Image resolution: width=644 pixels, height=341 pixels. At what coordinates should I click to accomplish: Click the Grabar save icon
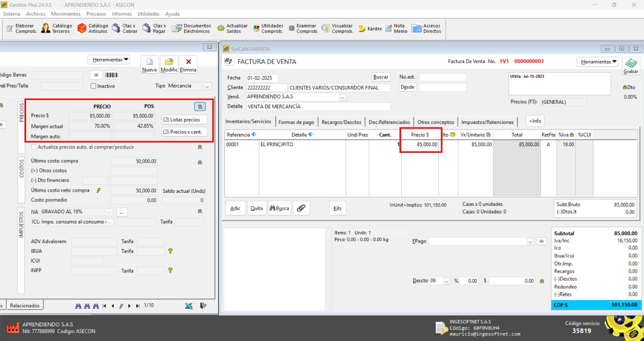point(631,63)
